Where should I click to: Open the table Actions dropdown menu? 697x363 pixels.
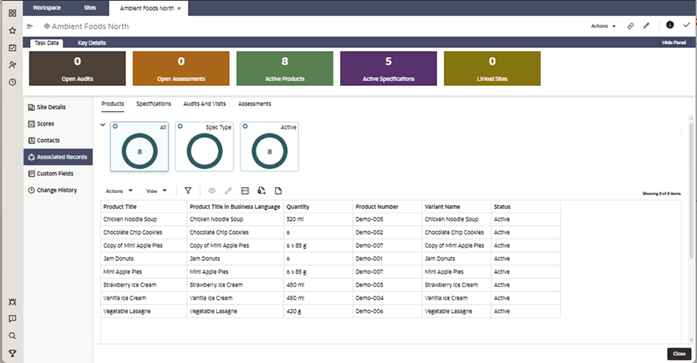point(119,191)
